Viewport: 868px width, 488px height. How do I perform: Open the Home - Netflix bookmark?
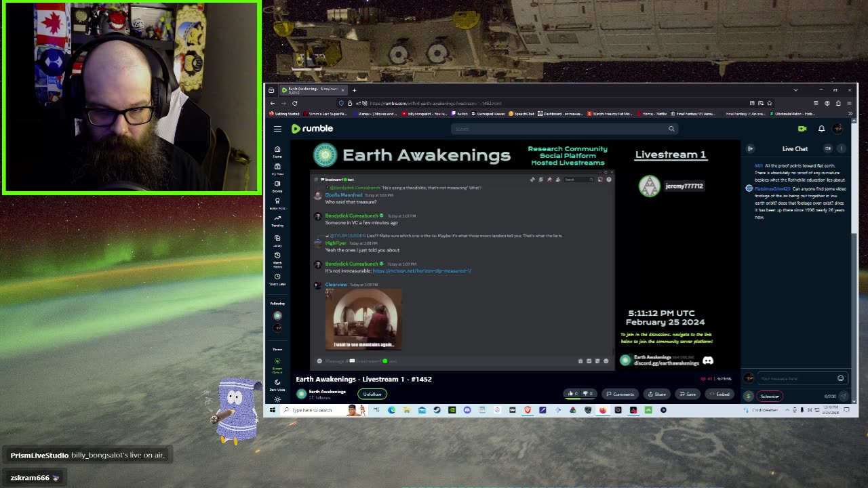pyautogui.click(x=652, y=114)
